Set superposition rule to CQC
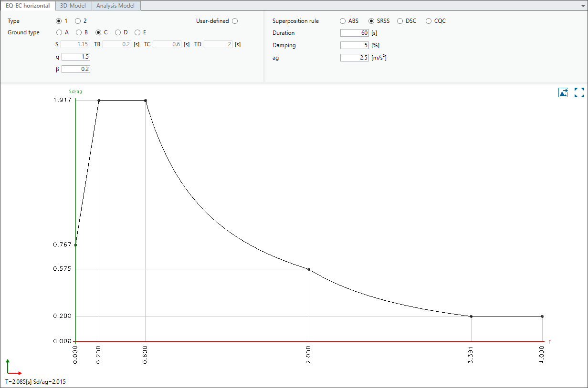 tap(429, 21)
